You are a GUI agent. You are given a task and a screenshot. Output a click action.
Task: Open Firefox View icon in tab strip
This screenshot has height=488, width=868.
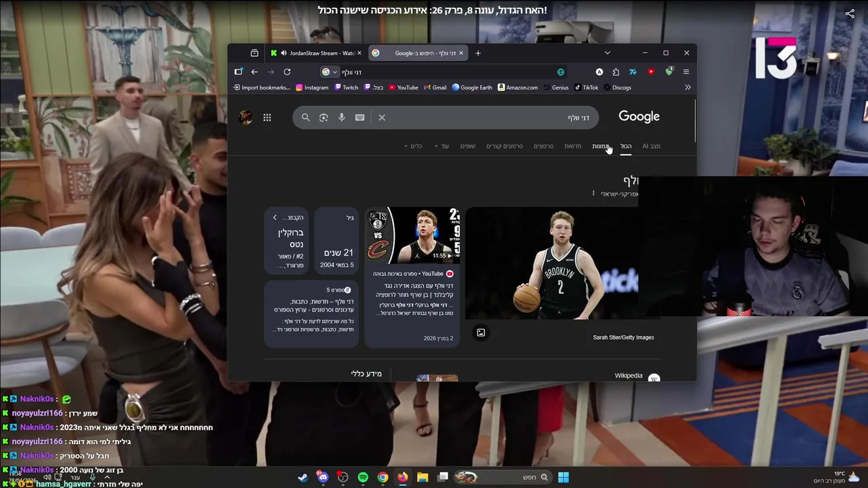click(254, 53)
